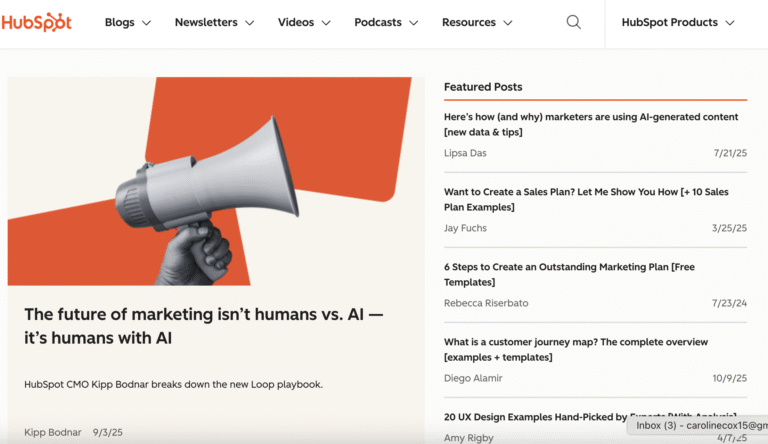Viewport: 768px width, 444px height.
Task: Click the 7/23/24 post date
Action: [x=729, y=303]
